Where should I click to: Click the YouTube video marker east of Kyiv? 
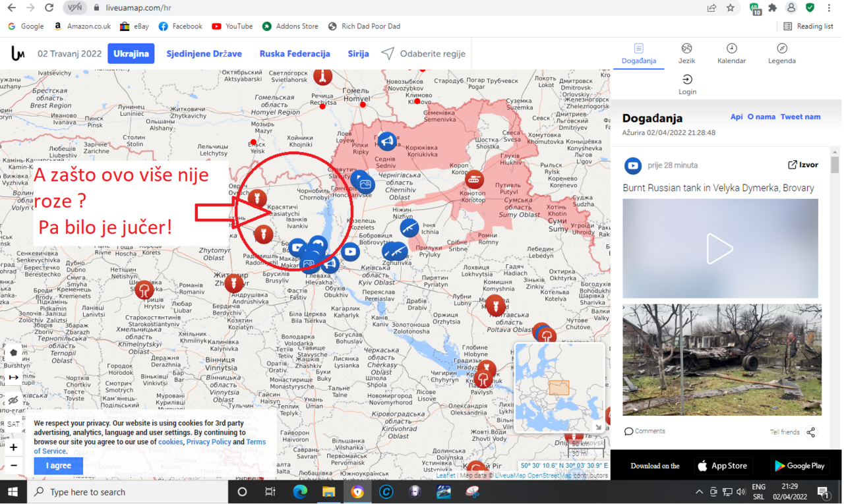click(350, 251)
